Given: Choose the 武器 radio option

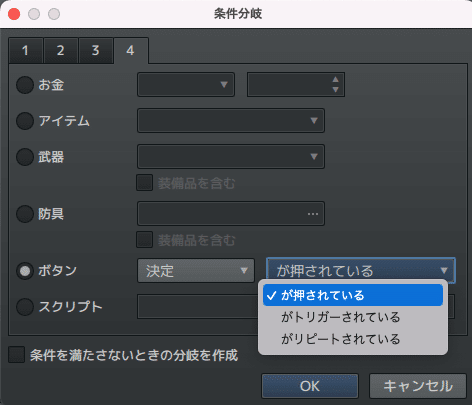Looking at the screenshot, I should (x=25, y=157).
